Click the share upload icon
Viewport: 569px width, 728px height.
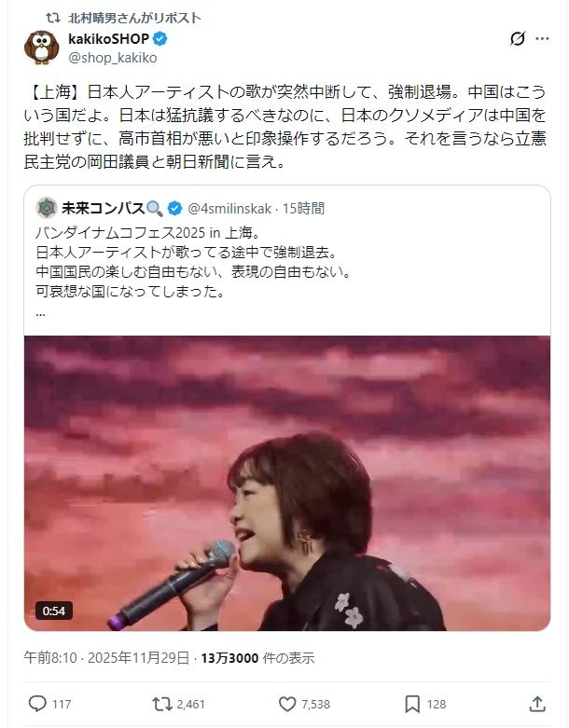tap(537, 704)
